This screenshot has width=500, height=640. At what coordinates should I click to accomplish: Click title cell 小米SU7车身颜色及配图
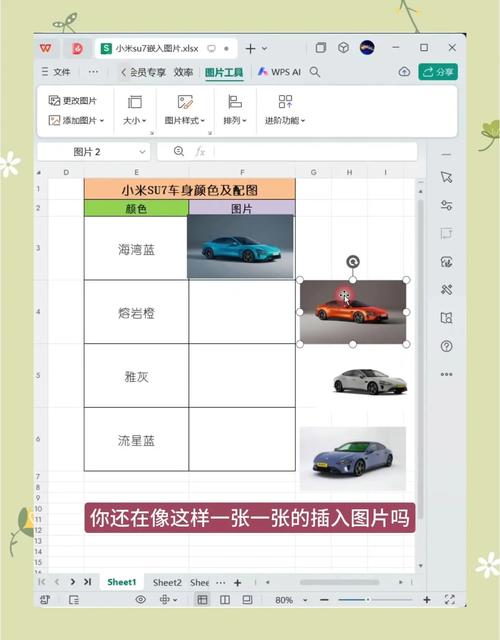click(190, 190)
